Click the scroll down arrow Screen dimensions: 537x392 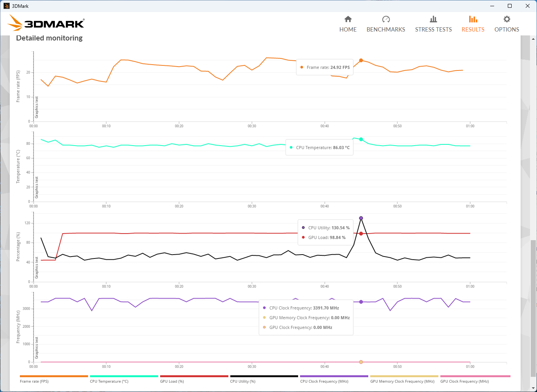[533, 388]
